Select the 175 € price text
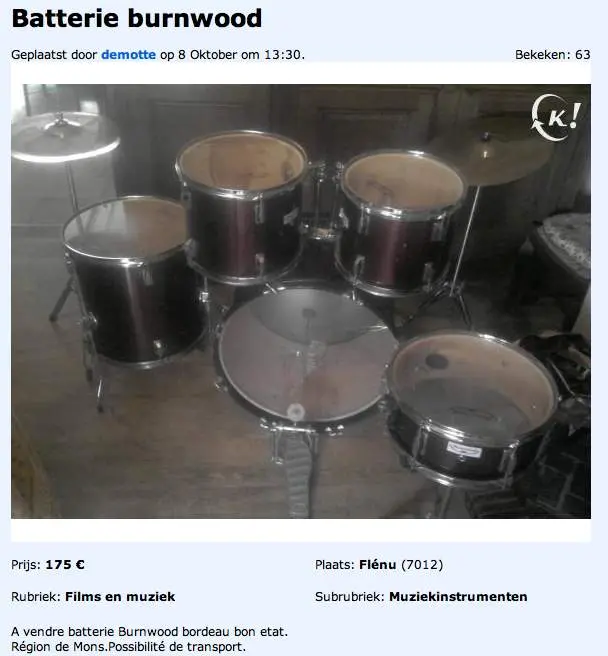 point(65,565)
